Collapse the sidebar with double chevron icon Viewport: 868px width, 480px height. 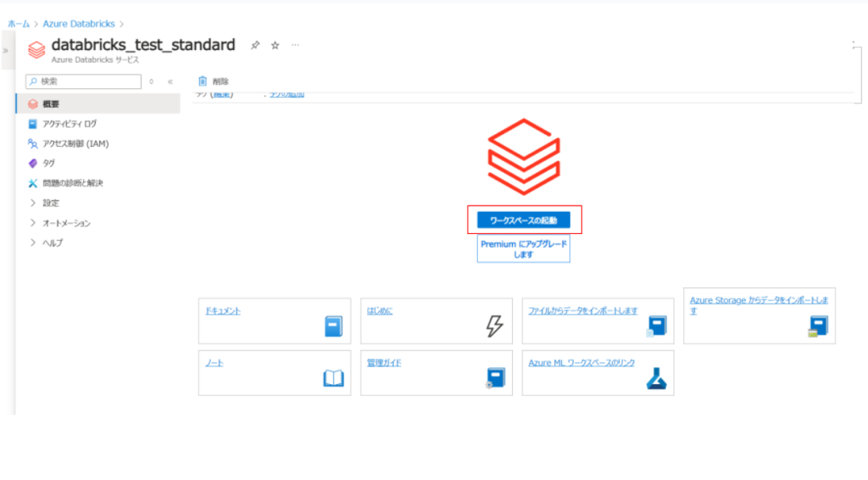[170, 81]
